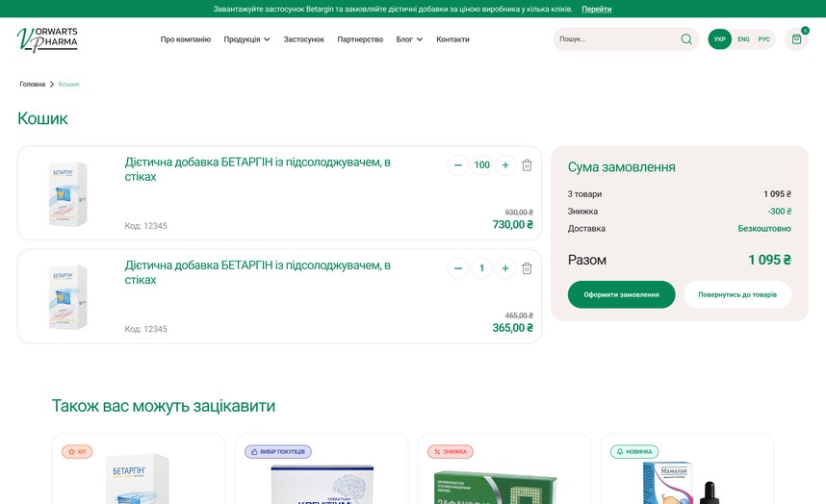Click the 3 товари summary label
826x504 pixels.
click(584, 194)
